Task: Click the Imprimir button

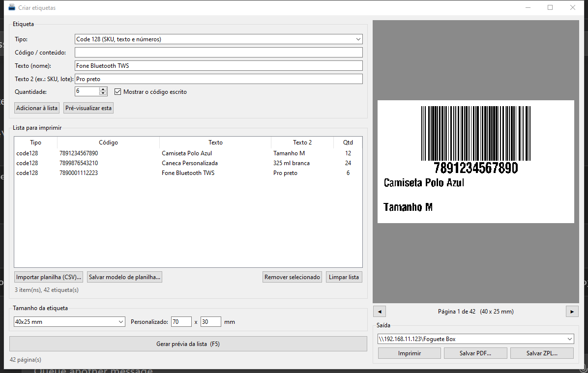Action: coord(410,353)
